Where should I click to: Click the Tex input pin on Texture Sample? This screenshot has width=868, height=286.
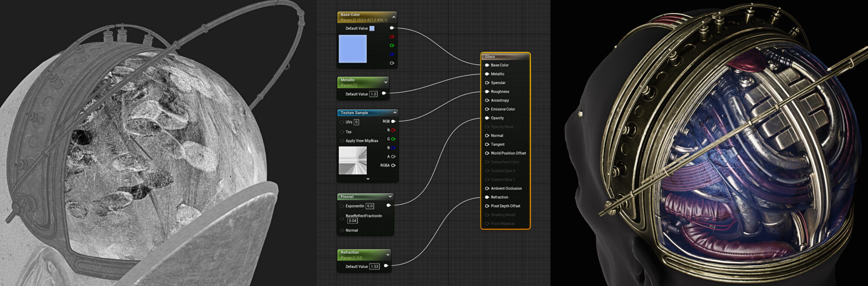pyautogui.click(x=342, y=132)
